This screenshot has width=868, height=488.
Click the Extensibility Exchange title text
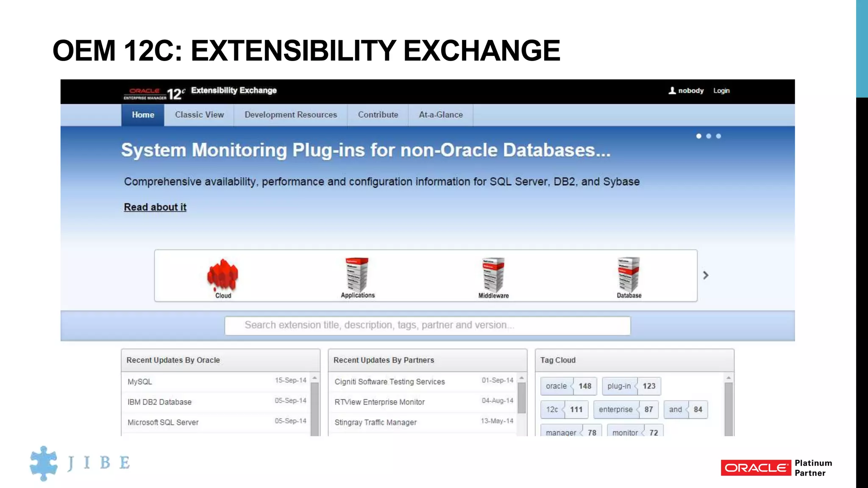pos(234,90)
